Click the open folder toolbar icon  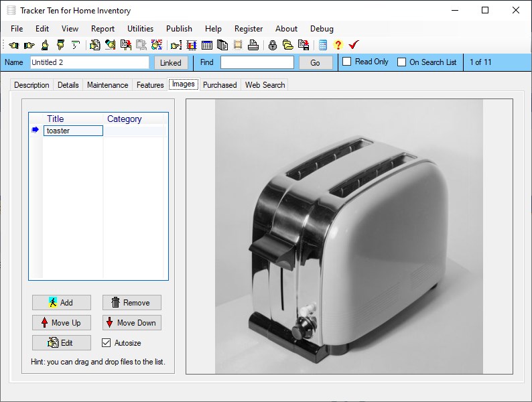pyautogui.click(x=287, y=45)
